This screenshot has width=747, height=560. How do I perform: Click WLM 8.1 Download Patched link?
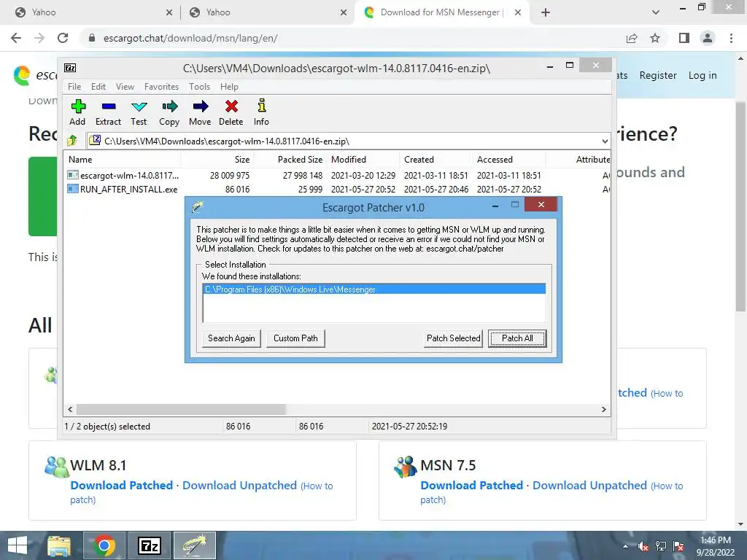(x=122, y=485)
